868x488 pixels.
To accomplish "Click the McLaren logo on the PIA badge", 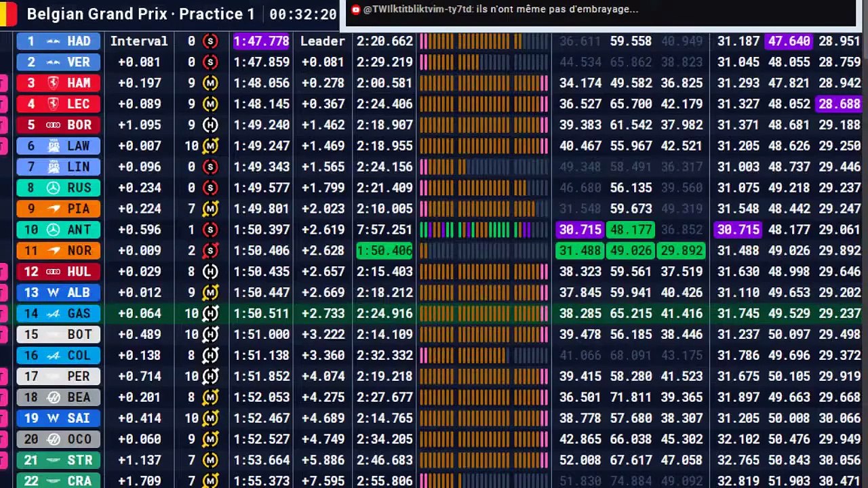I will point(53,209).
